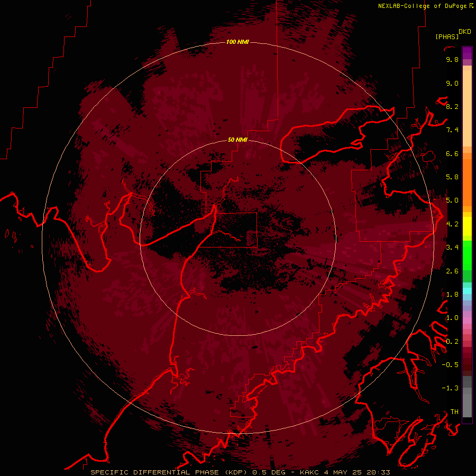Click the DKD unit label above the legend
476x476 pixels.
465,32
